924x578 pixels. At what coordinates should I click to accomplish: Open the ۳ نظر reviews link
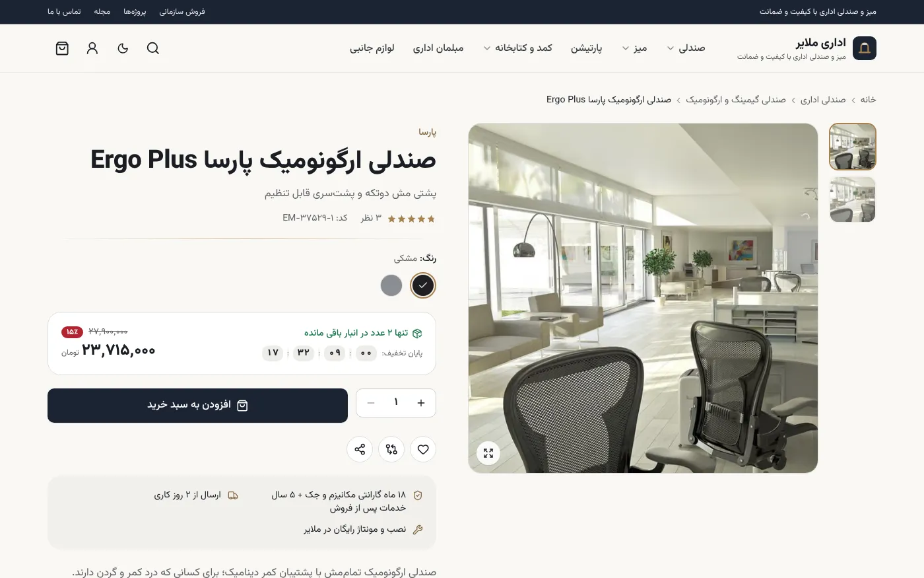(x=371, y=218)
